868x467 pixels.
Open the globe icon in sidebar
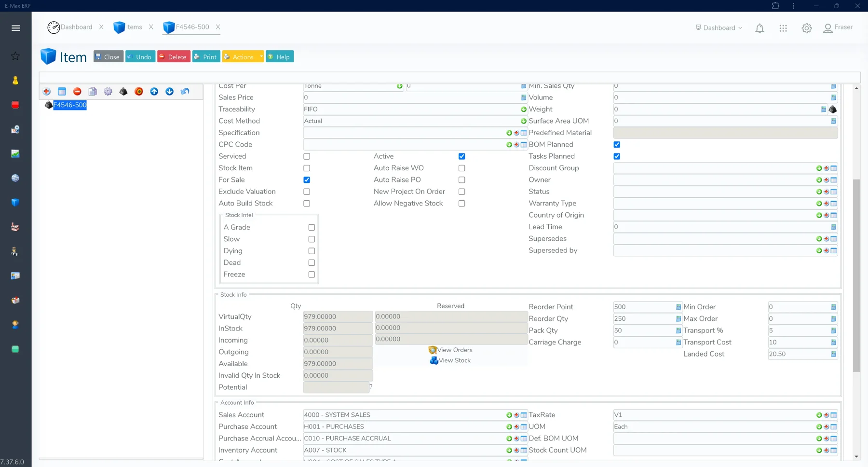tap(15, 178)
